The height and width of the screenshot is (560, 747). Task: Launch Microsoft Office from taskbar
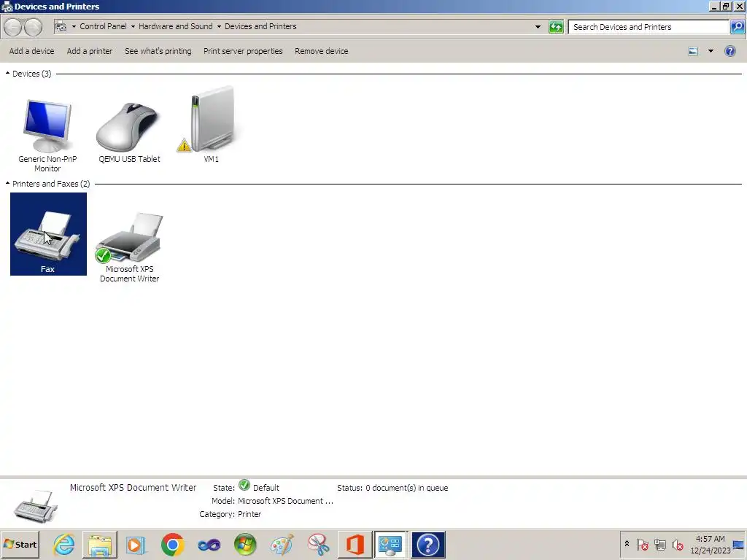pyautogui.click(x=355, y=544)
